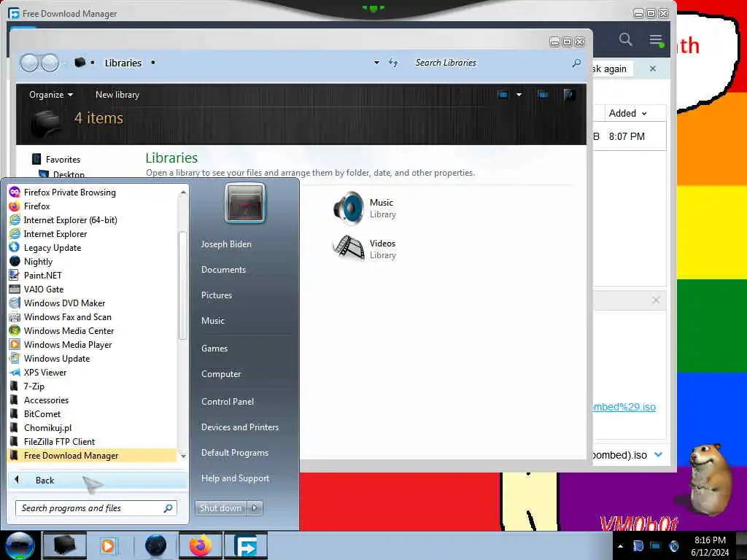Open Documents from Start menu
This screenshot has height=560, width=747.
[x=223, y=270]
